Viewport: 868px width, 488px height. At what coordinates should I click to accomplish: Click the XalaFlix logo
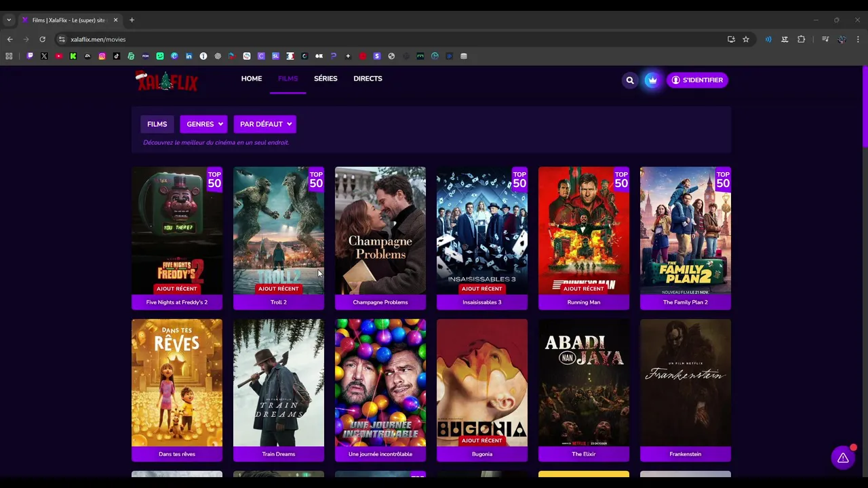167,81
